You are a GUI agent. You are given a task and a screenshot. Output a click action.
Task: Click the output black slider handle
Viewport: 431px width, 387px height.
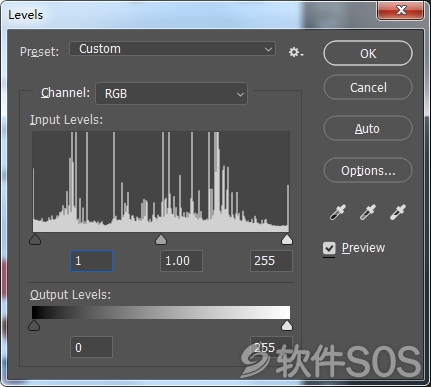(34, 325)
